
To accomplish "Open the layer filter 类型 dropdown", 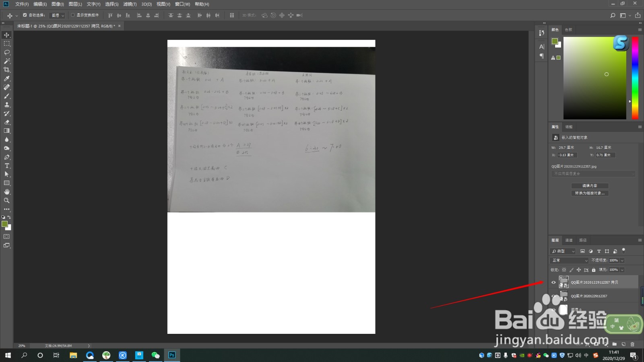I will click(x=563, y=251).
